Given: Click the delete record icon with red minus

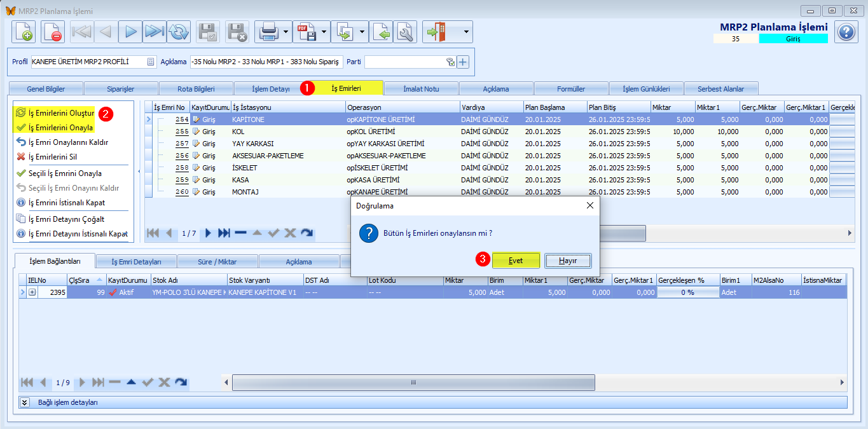Looking at the screenshot, I should [53, 31].
